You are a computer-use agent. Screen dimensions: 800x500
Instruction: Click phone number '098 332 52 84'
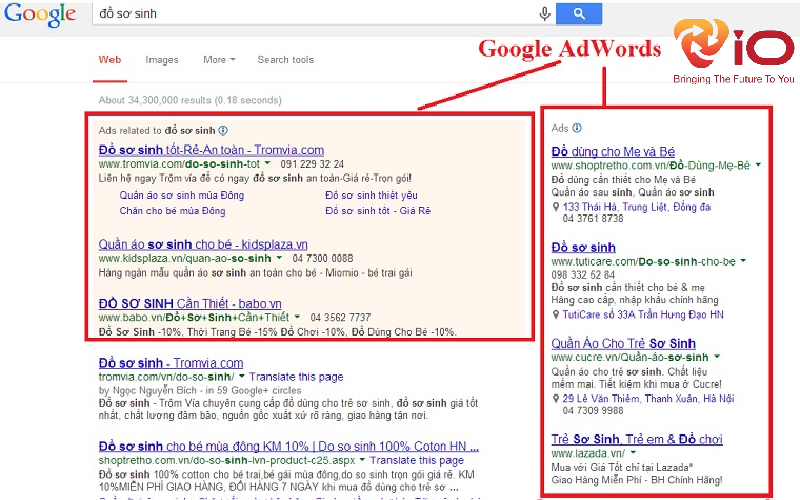point(583,275)
